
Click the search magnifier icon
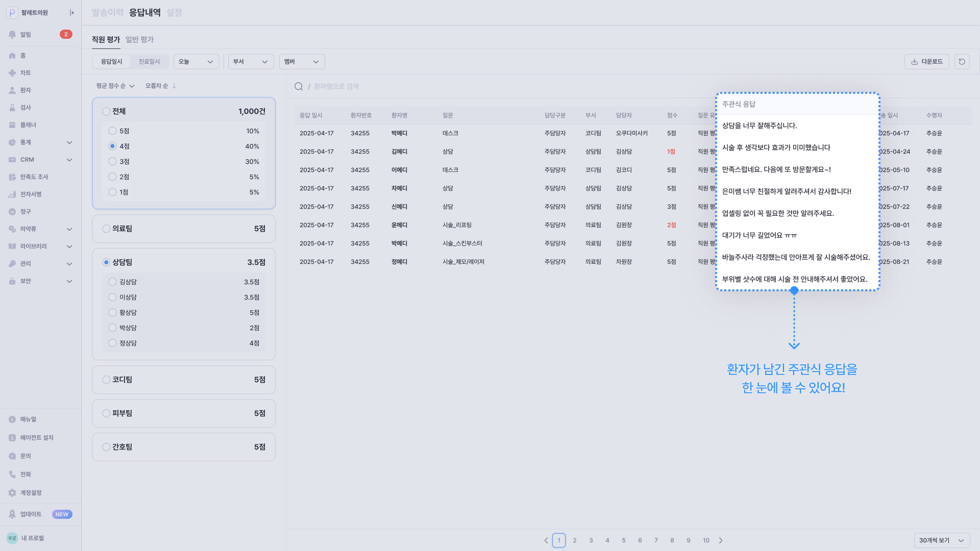[x=299, y=87]
